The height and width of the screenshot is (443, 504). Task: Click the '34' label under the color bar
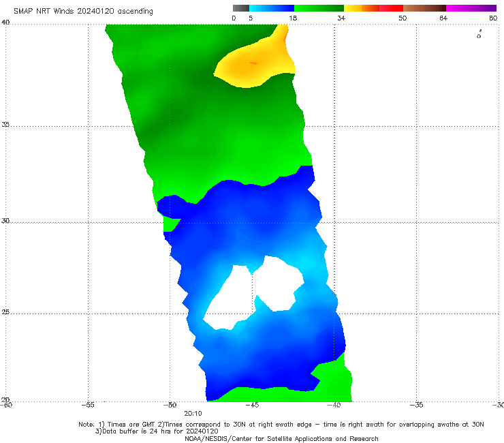(x=341, y=18)
